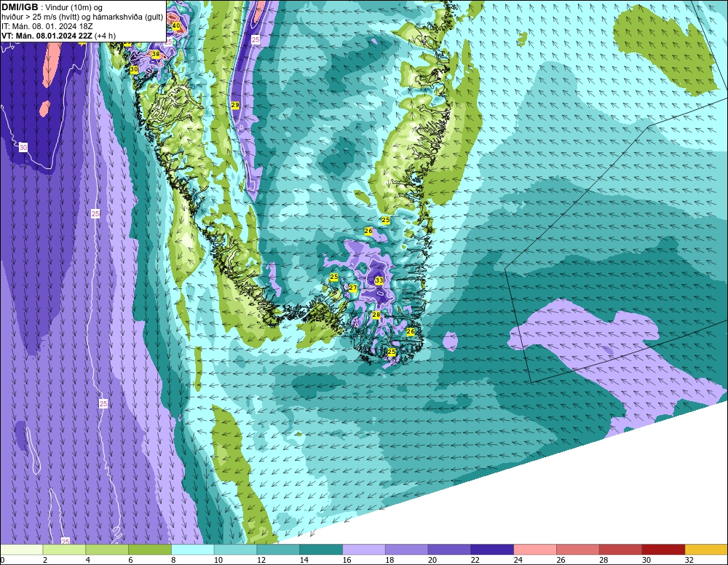
Task: Select the 0–2 m/s legend swatch
Action: pos(22,550)
